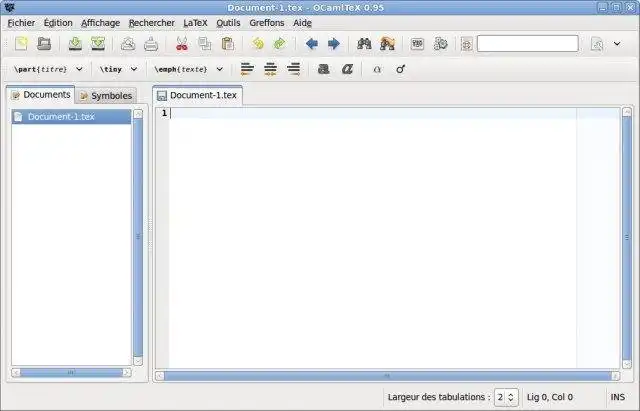Align text right in the toolbar
The image size is (640, 411).
pos(293,69)
